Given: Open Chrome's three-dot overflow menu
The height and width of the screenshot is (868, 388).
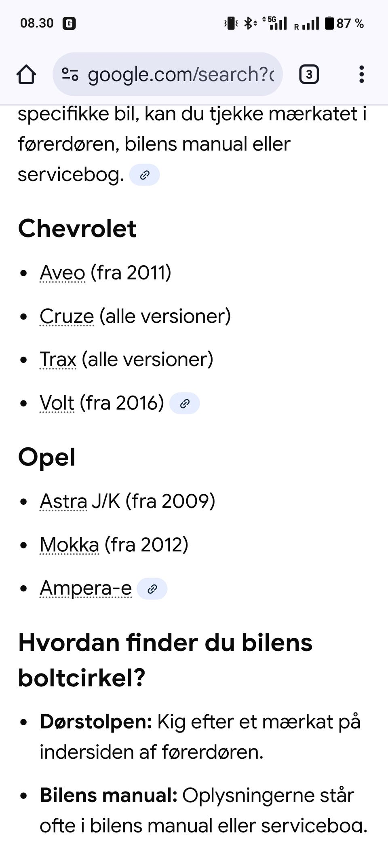Looking at the screenshot, I should (x=361, y=74).
